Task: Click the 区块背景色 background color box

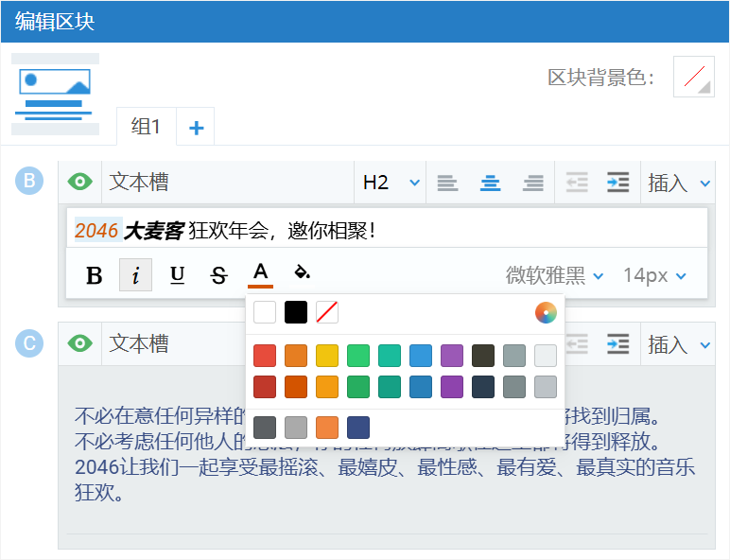Action: point(694,77)
